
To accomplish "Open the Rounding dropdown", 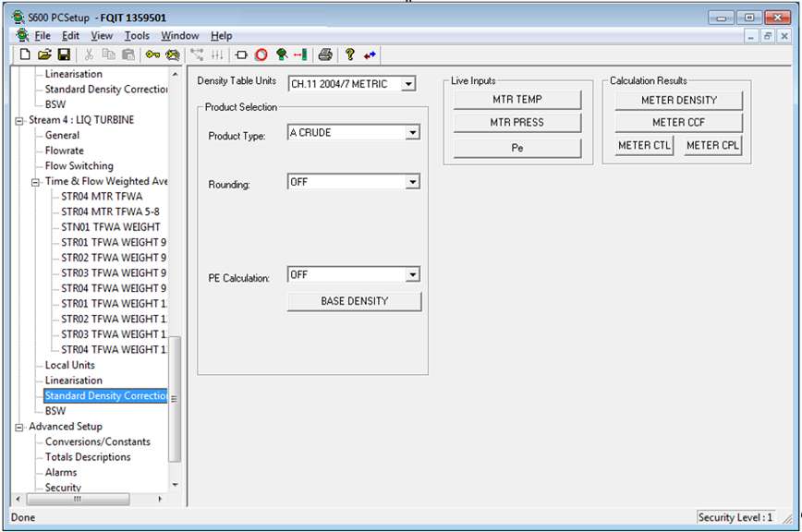I will coord(412,182).
